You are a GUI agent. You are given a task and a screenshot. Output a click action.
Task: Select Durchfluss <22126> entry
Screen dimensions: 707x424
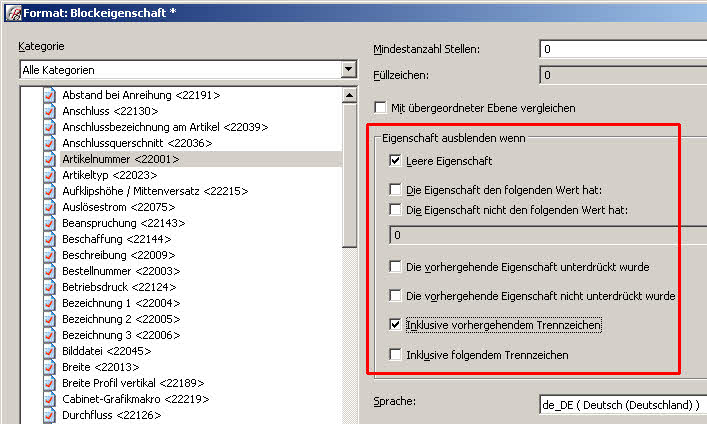111,415
